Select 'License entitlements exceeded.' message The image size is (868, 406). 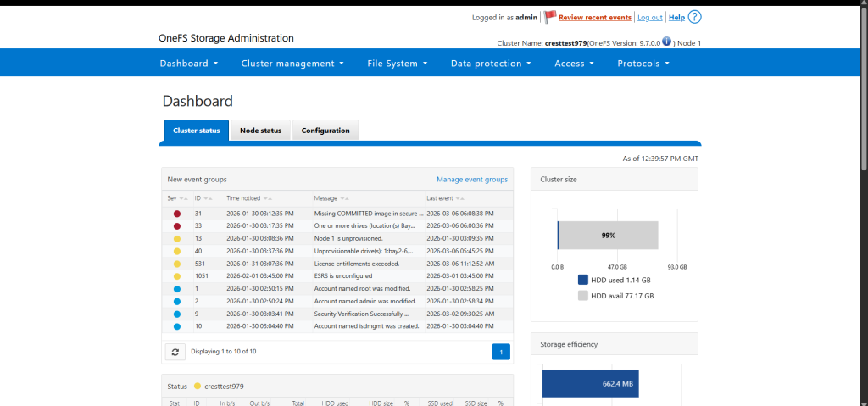coord(357,264)
